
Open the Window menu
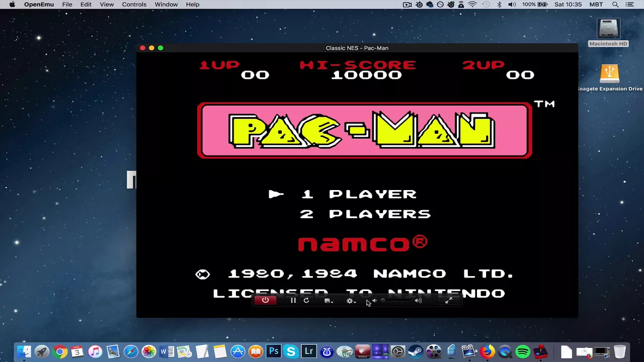click(x=166, y=5)
